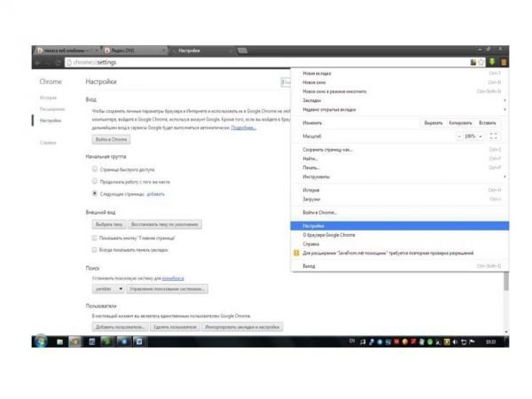Select "Продолжить работу с того же места" option

[x=95, y=180]
